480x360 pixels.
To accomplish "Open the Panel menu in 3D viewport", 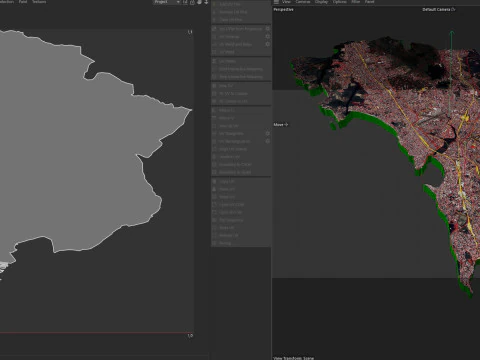I will pos(369,2).
